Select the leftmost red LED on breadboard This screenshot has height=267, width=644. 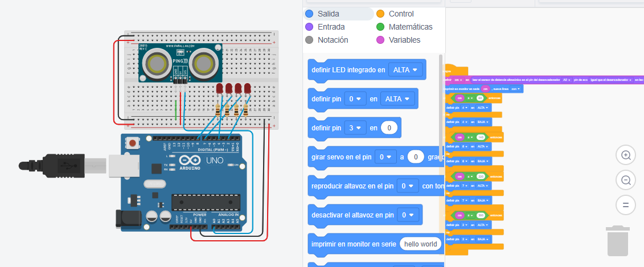pos(220,89)
